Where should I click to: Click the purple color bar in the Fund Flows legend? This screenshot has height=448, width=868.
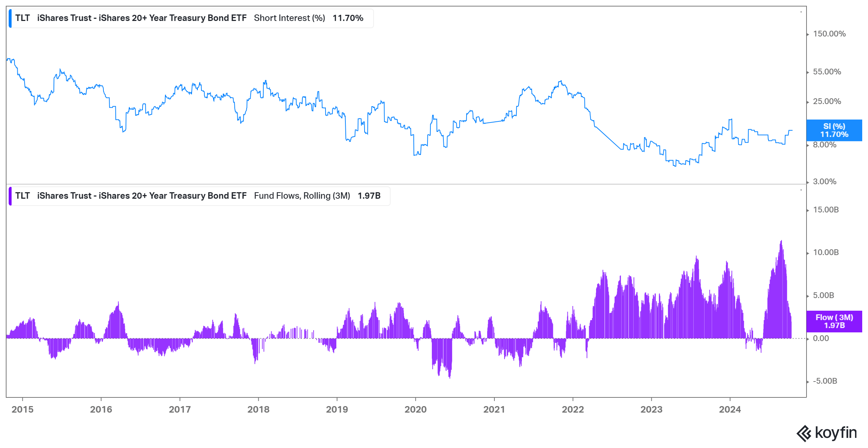(10, 196)
